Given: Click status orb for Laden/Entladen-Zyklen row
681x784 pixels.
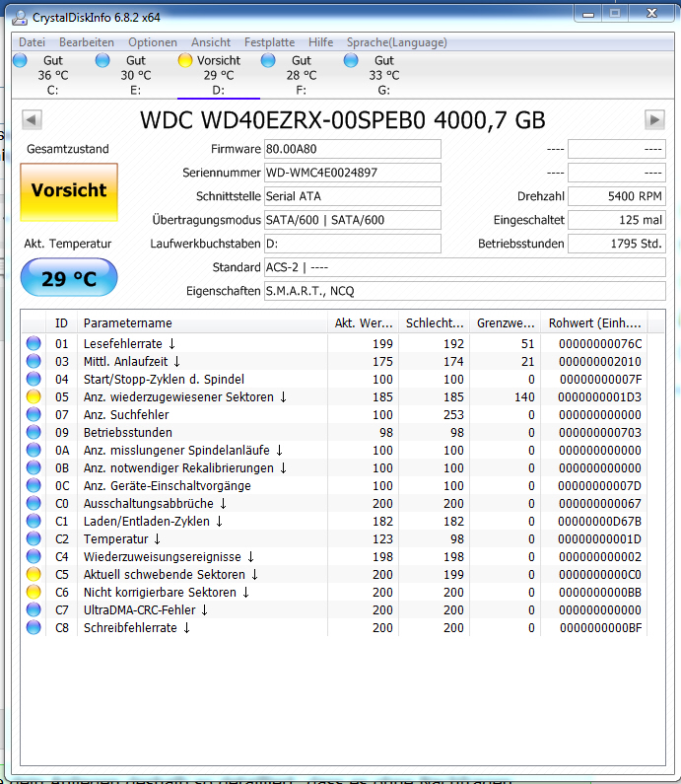Looking at the screenshot, I should (34, 521).
